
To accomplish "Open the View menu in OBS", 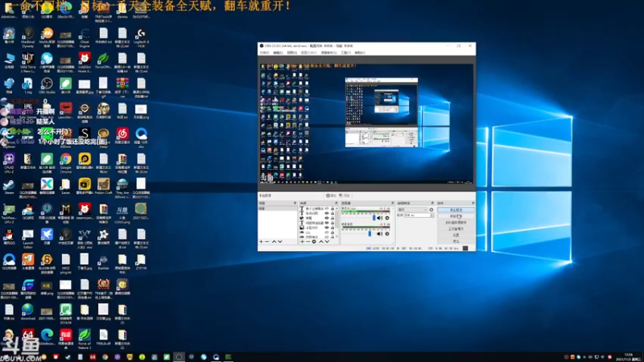I will tap(292, 52).
